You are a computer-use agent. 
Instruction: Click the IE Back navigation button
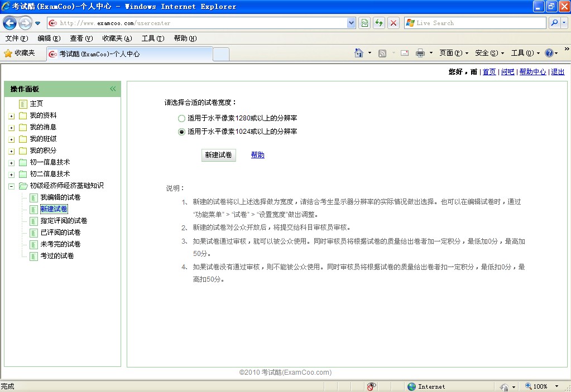[x=9, y=23]
